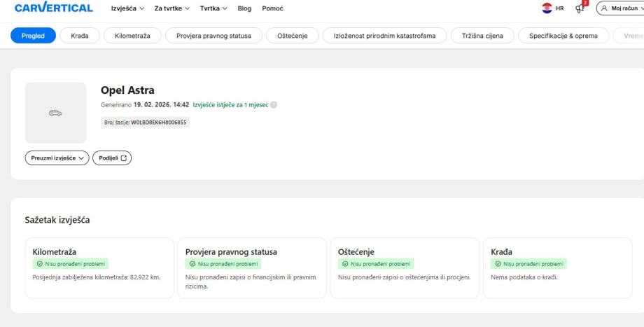Screen dimensions: 644x327
Task: Click the chassis number VIN badge
Action: tap(146, 122)
